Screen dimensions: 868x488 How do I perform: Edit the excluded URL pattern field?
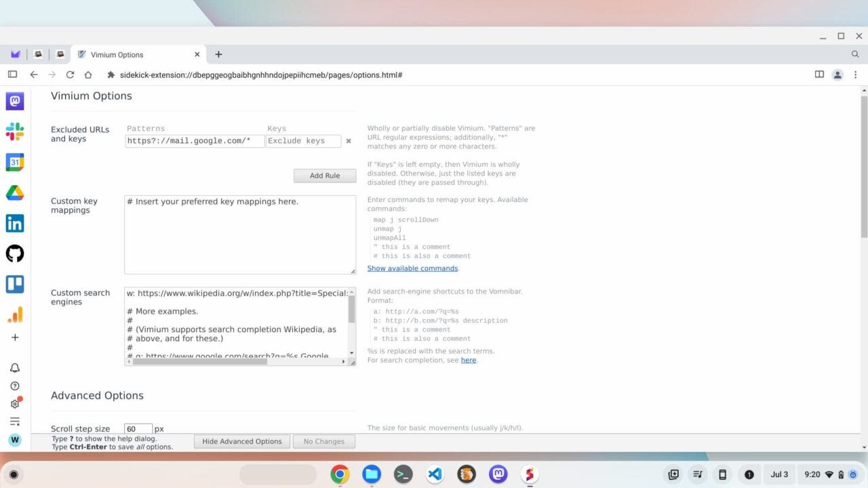[x=195, y=141]
